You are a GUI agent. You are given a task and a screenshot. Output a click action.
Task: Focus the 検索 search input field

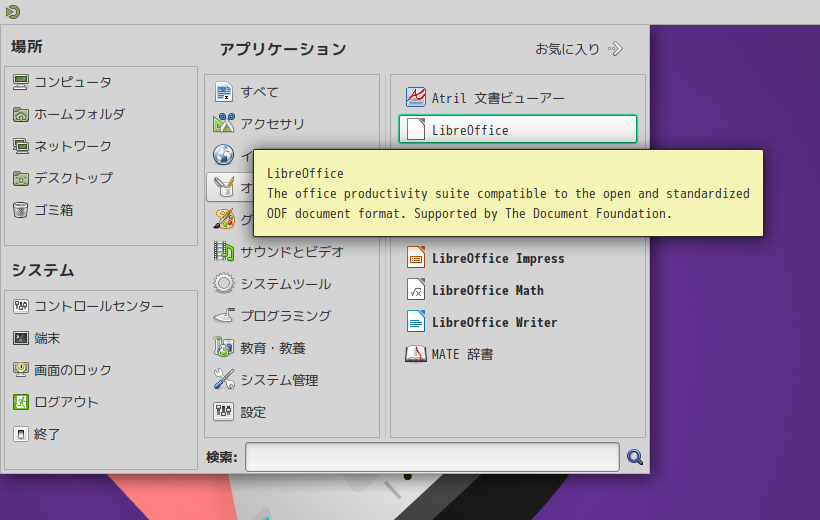(x=432, y=457)
